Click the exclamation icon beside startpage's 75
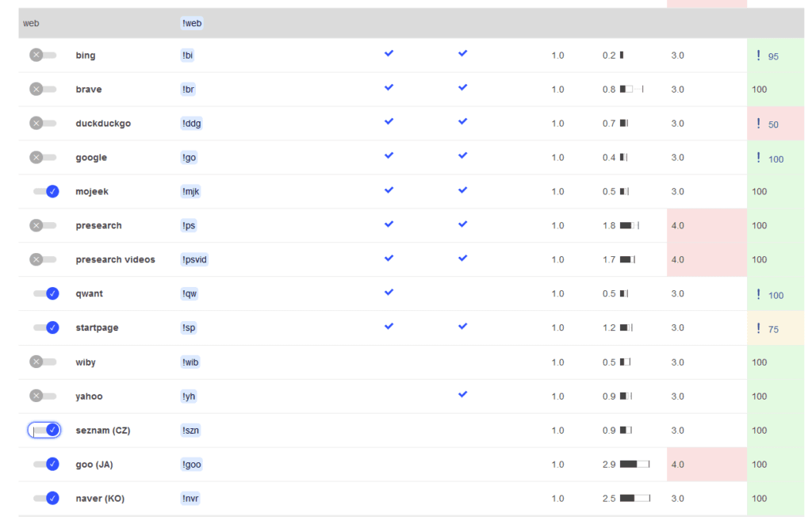 tap(759, 328)
